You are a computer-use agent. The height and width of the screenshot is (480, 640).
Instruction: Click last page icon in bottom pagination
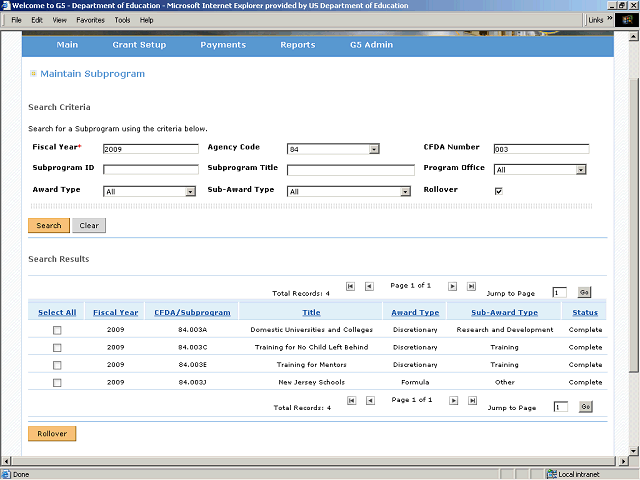(471, 401)
